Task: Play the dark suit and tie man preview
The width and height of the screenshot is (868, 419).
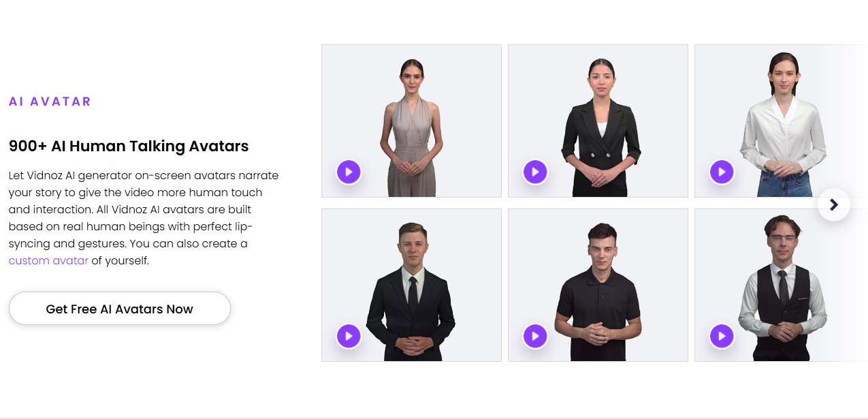Action: [349, 336]
